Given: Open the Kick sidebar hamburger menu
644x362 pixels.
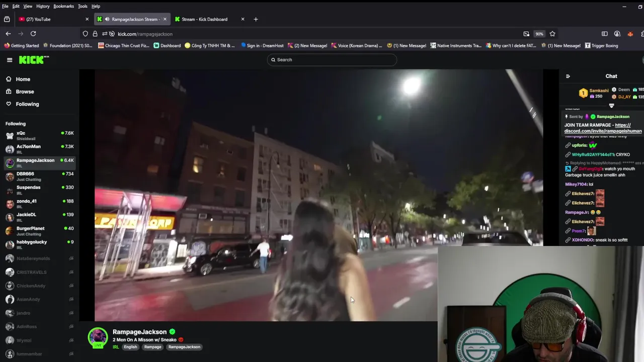Looking at the screenshot, I should tap(10, 60).
